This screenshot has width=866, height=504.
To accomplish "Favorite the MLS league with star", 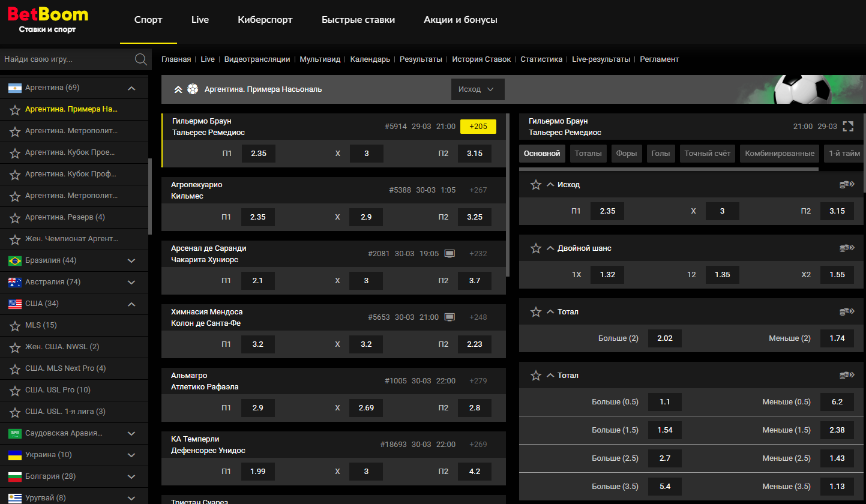I will pyautogui.click(x=15, y=326).
